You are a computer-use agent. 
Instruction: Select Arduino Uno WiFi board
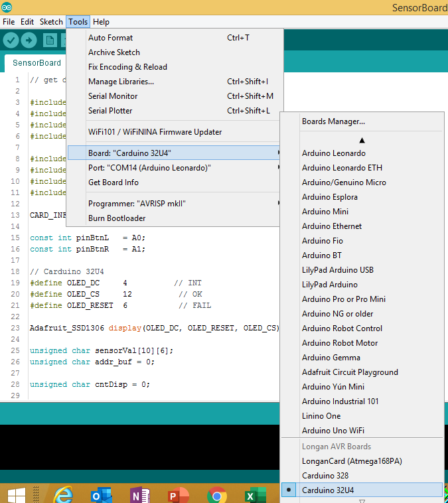(362, 431)
